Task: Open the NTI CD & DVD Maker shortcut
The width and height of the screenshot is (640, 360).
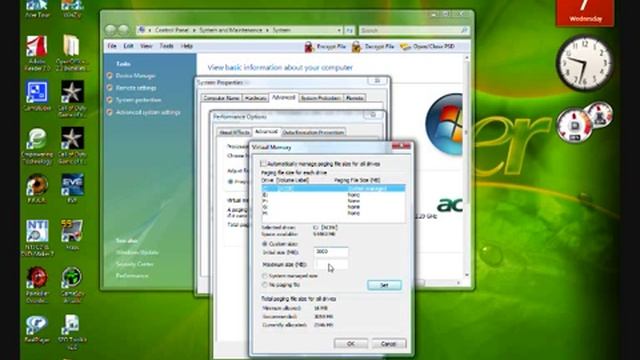Action: tap(37, 231)
